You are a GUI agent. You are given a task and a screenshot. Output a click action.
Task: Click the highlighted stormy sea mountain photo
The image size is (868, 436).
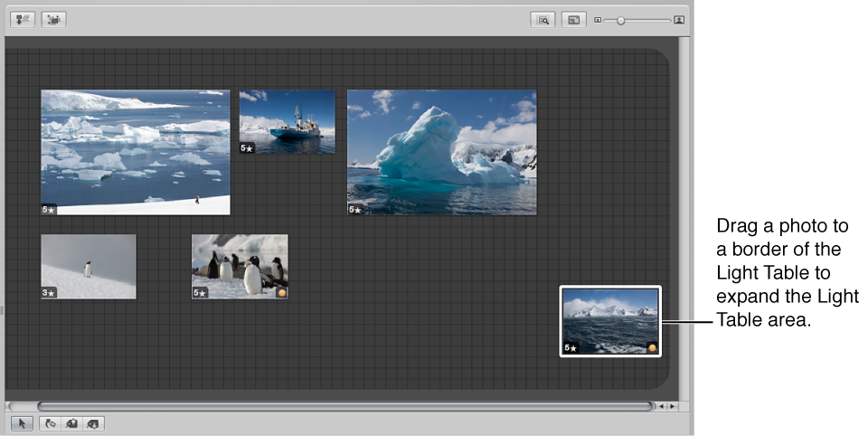coord(610,319)
